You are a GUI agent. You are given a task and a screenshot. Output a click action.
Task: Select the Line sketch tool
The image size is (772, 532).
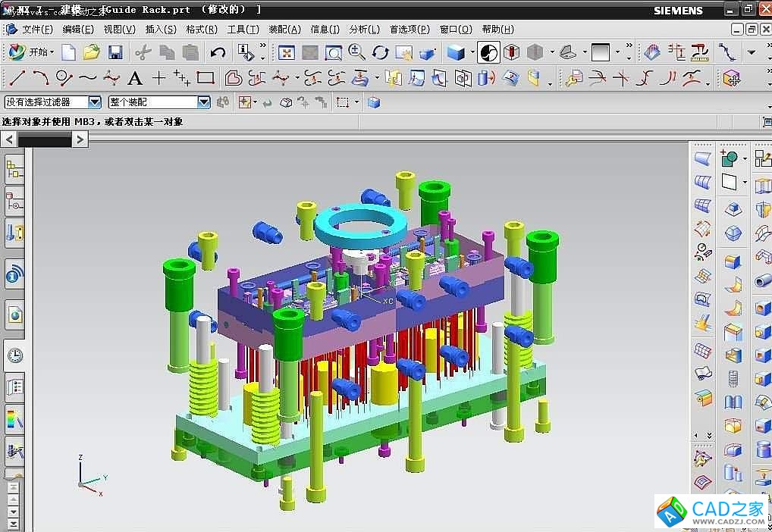click(x=17, y=77)
